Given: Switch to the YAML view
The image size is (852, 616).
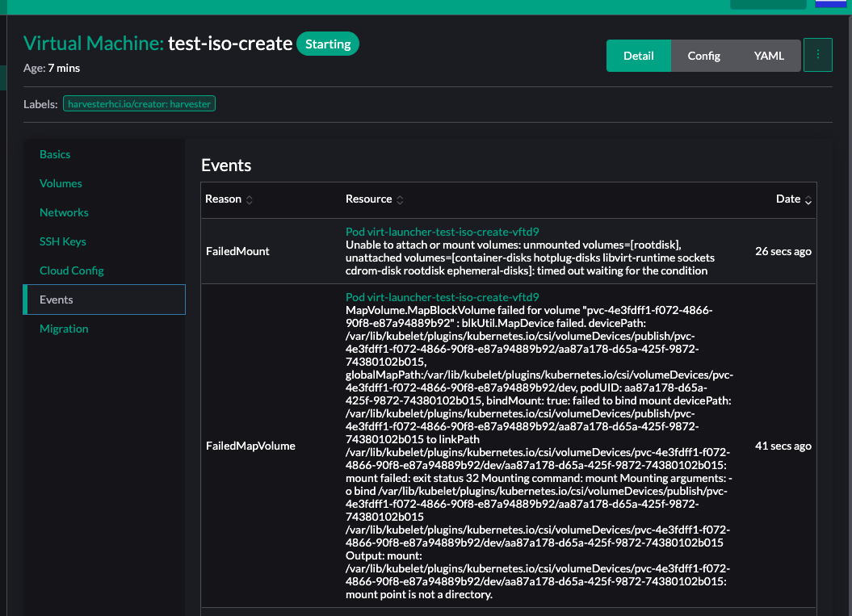Looking at the screenshot, I should pos(768,56).
